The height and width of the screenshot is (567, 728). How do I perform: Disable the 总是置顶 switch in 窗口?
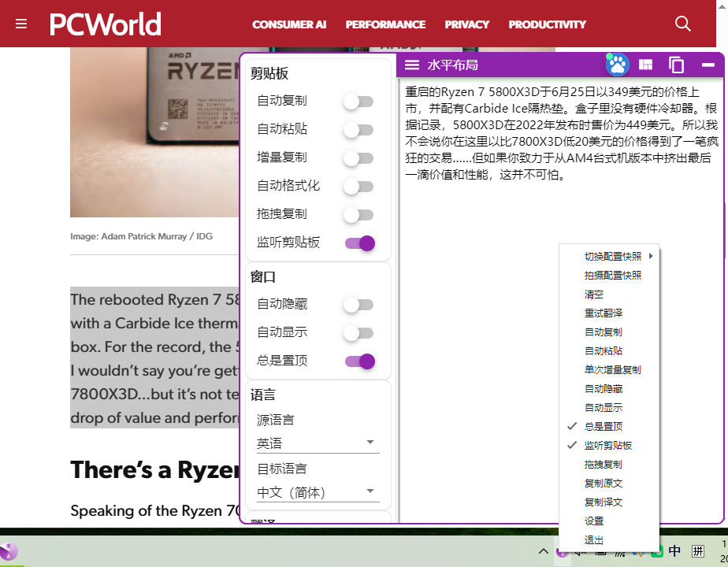tap(360, 361)
